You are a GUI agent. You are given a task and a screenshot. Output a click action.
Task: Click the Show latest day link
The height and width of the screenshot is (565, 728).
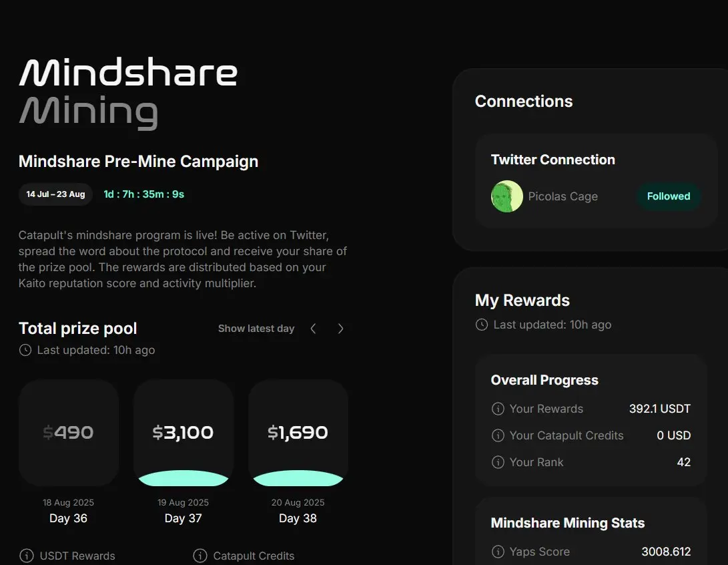256,329
